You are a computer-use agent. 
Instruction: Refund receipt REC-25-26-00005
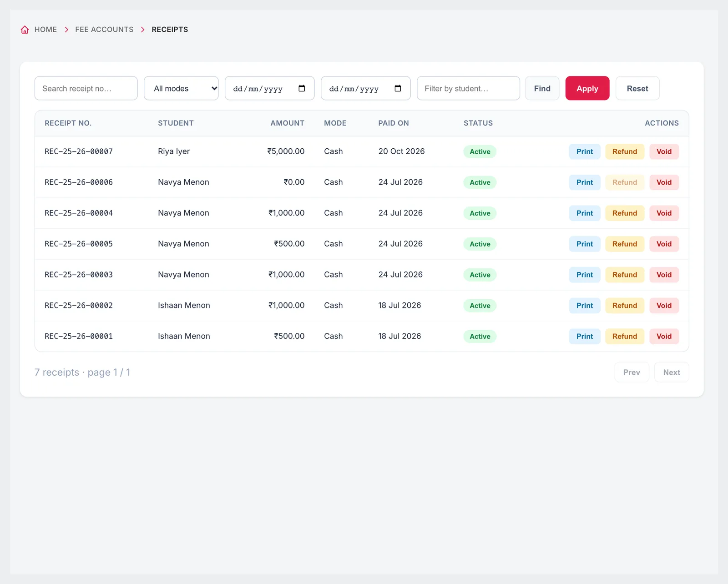pos(625,244)
